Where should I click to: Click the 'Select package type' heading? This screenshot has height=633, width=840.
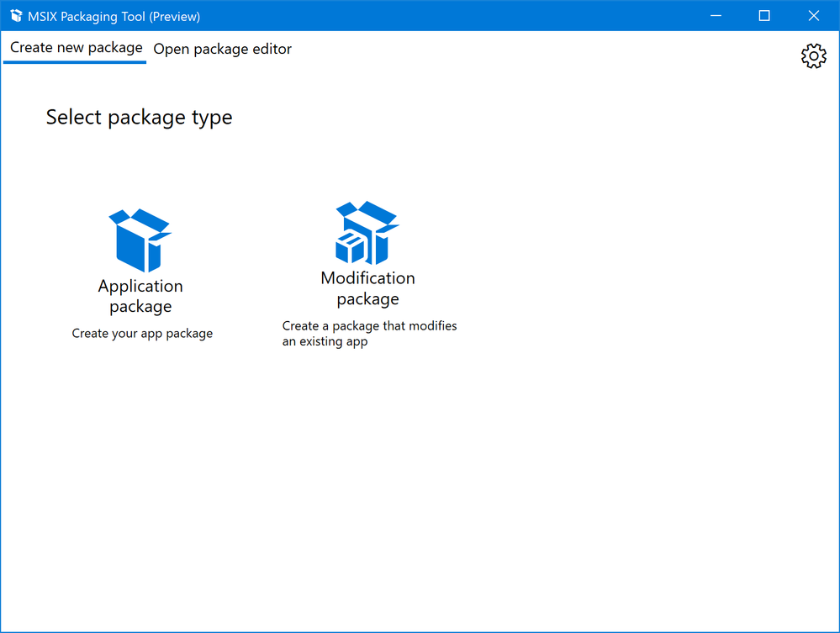pos(140,118)
